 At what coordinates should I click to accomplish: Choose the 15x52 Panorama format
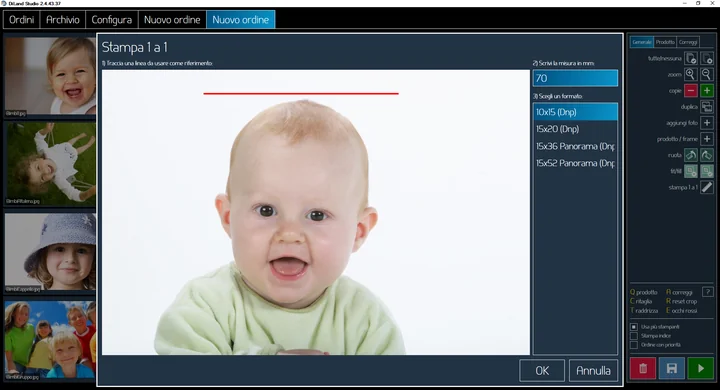click(575, 163)
